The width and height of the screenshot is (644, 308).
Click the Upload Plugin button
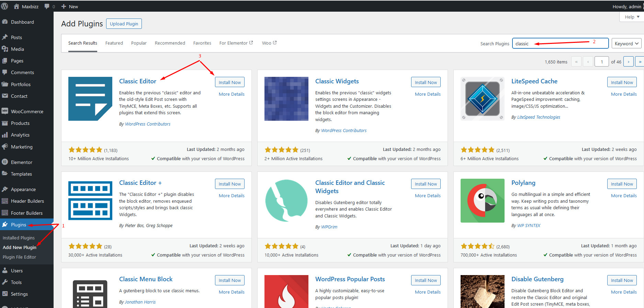coord(124,24)
